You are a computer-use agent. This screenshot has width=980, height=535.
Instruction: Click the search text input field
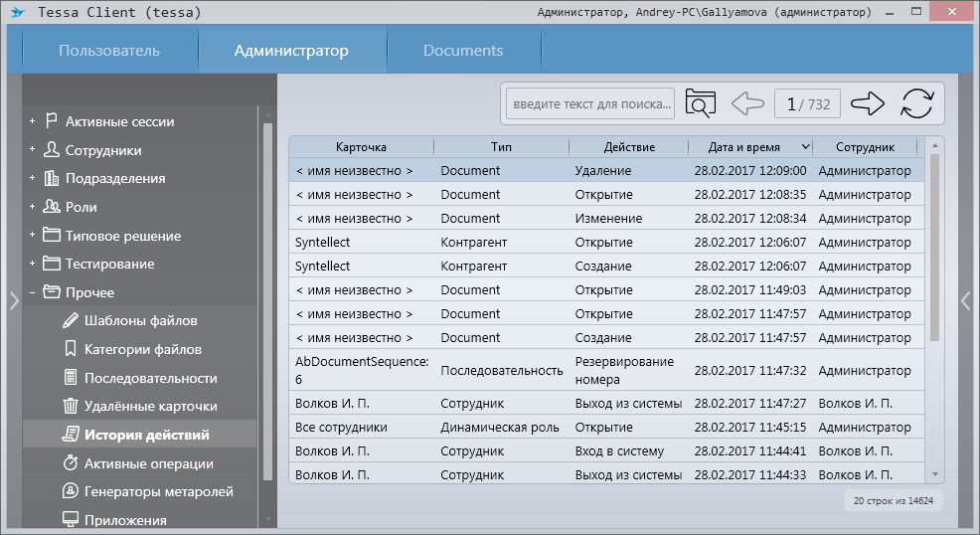pos(590,103)
